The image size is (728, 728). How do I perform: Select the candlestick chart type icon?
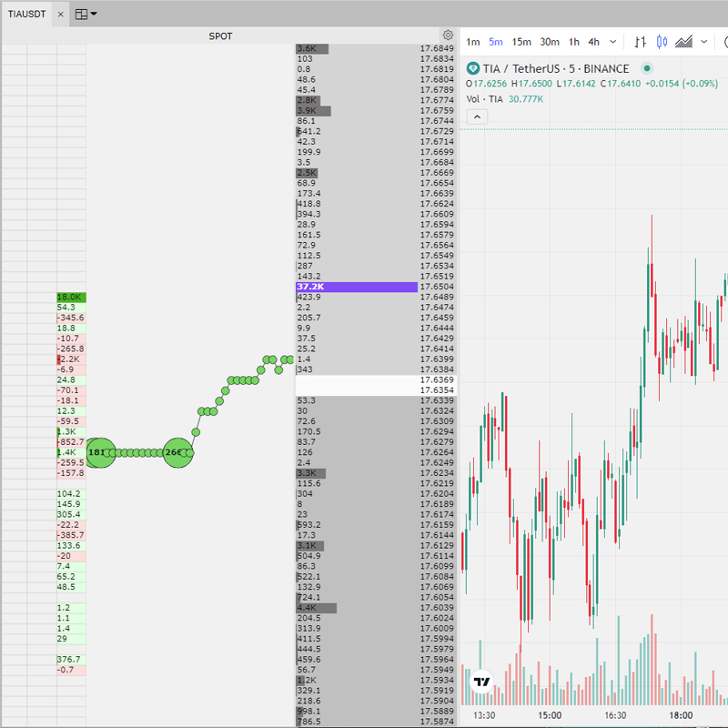[x=662, y=42]
